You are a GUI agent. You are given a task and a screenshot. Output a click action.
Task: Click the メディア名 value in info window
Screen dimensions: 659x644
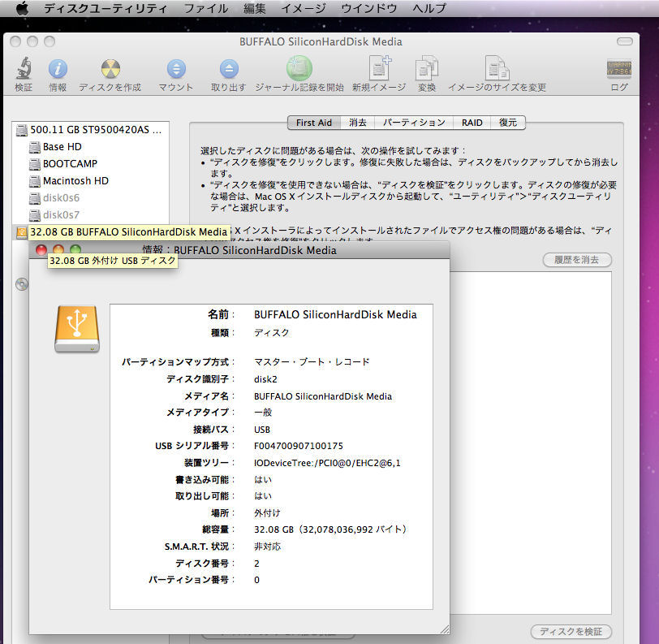coord(323,396)
